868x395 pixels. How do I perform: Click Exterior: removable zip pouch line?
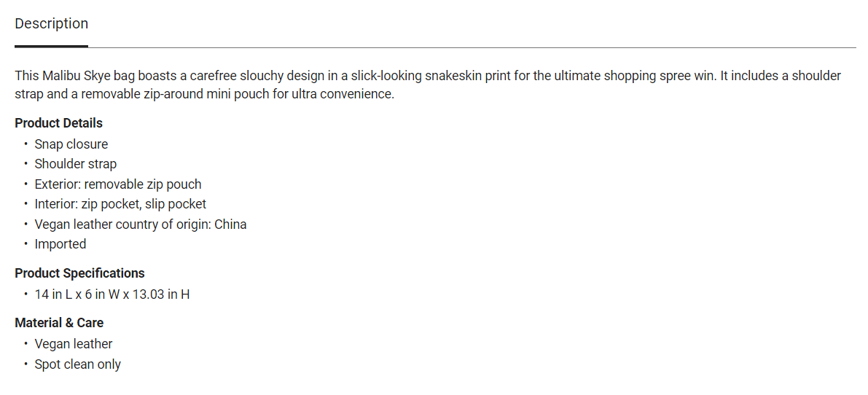tap(117, 184)
